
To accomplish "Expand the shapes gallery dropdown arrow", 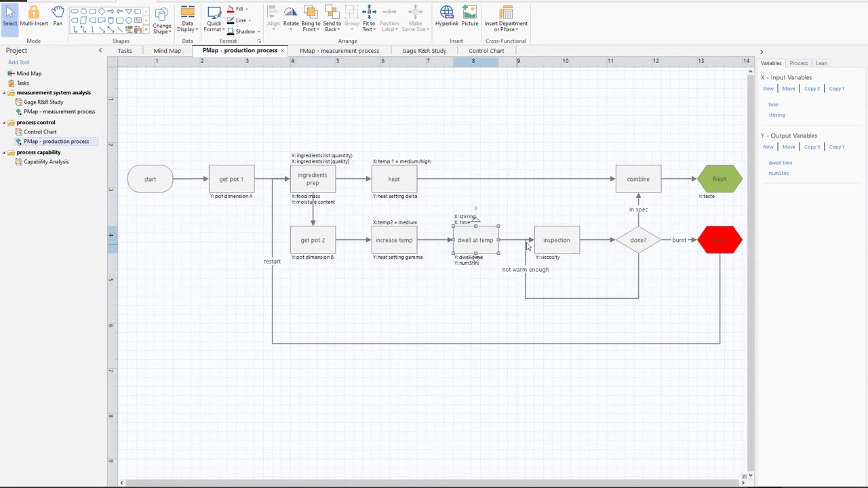I will click(146, 30).
